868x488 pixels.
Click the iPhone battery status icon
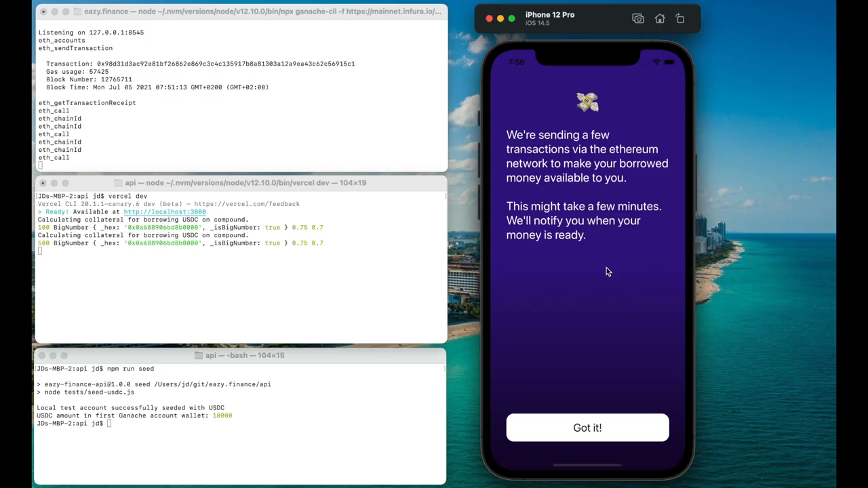tap(669, 62)
